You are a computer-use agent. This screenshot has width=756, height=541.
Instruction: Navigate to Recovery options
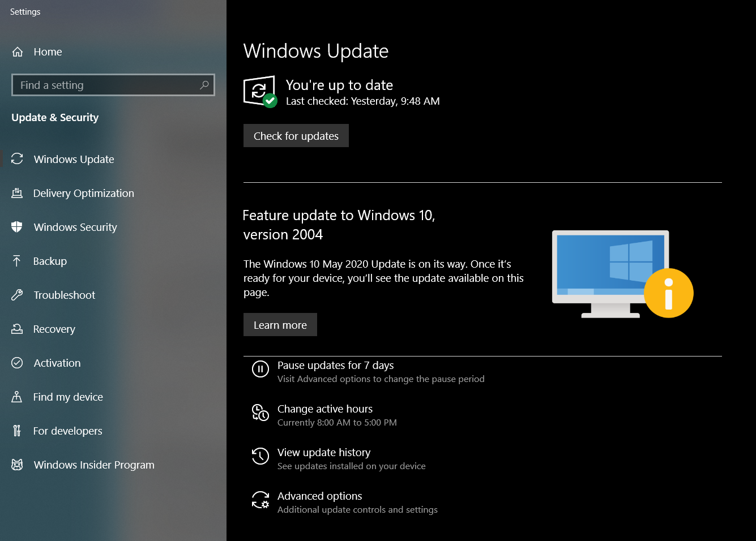click(x=54, y=329)
